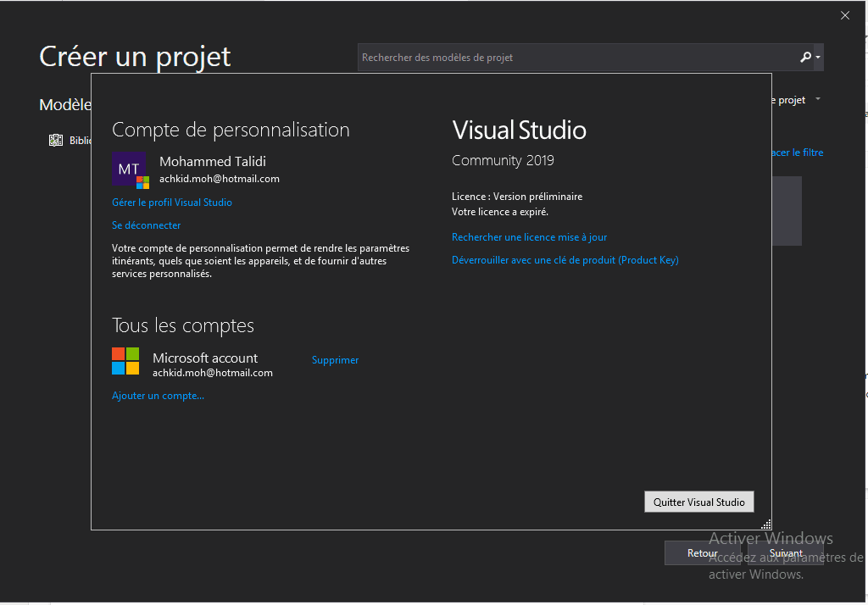Click the dialog resize grip corner

[x=766, y=525]
